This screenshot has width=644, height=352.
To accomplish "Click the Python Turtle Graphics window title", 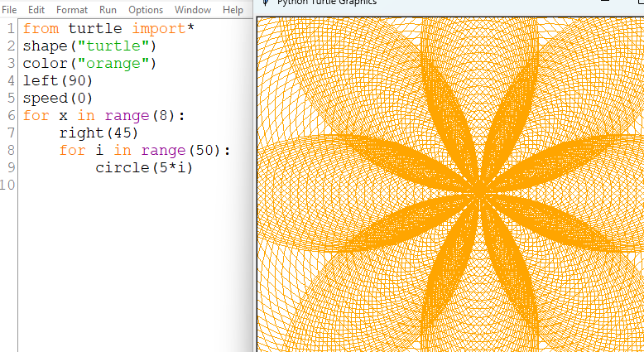I will pyautogui.click(x=326, y=2).
